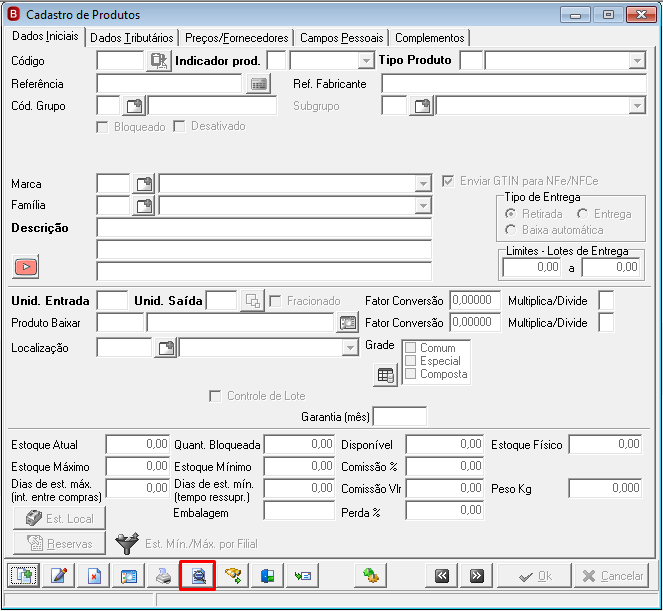Open the Campos Pessoais tab
The height and width of the screenshot is (611, 663).
342,38
